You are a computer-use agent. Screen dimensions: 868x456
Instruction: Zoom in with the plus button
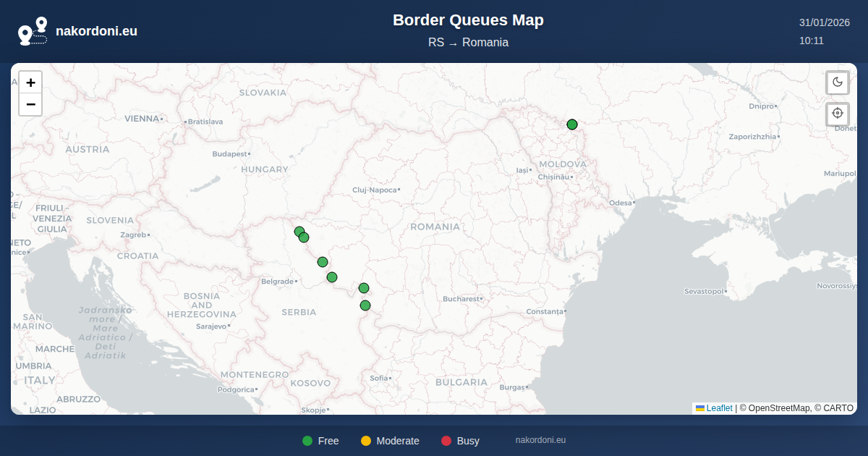pos(30,83)
